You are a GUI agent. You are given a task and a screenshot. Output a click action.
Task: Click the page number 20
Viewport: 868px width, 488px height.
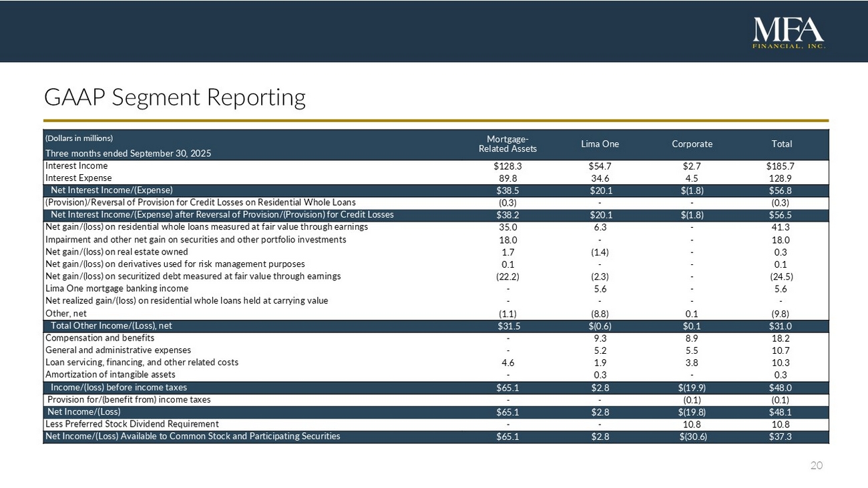[816, 465]
